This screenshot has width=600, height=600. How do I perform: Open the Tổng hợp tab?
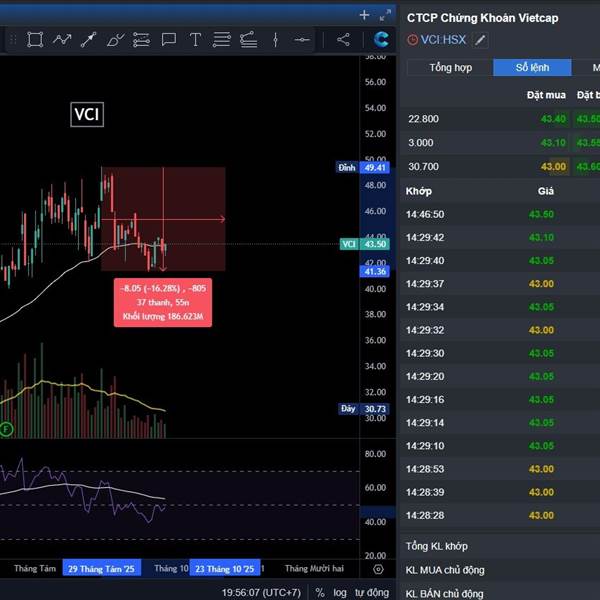[x=450, y=68]
